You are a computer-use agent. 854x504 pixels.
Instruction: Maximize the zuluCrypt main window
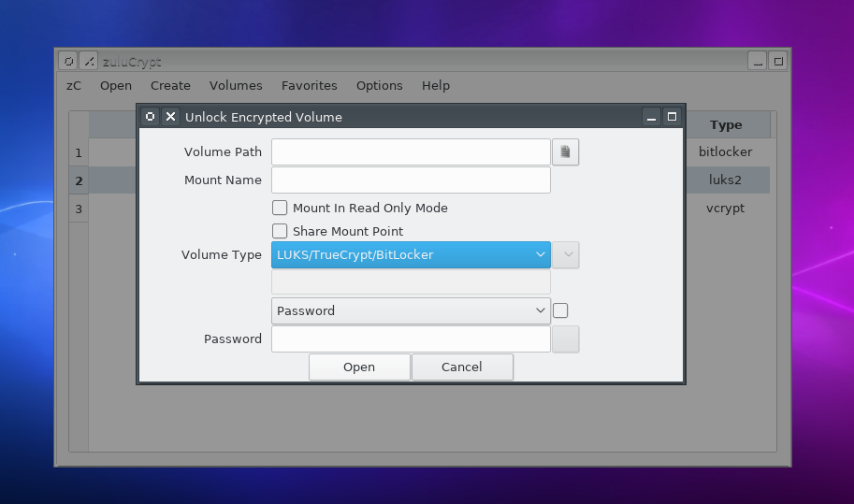pyautogui.click(x=777, y=61)
